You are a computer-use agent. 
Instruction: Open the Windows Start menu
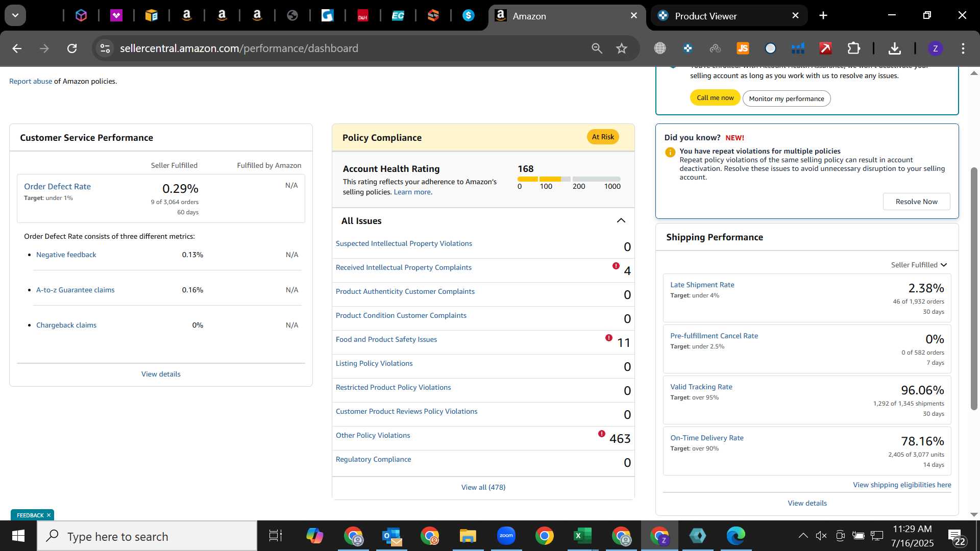coord(18,536)
